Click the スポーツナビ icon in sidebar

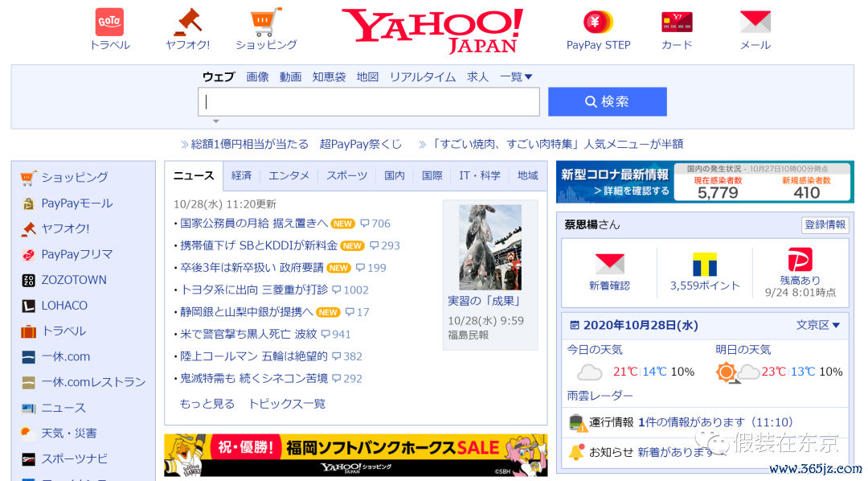click(28, 459)
